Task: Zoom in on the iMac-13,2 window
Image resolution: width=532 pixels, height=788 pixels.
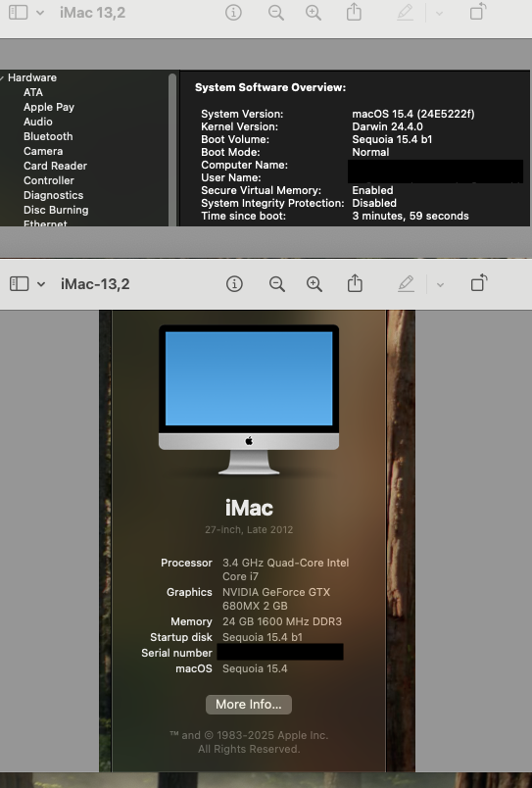Action: click(314, 284)
